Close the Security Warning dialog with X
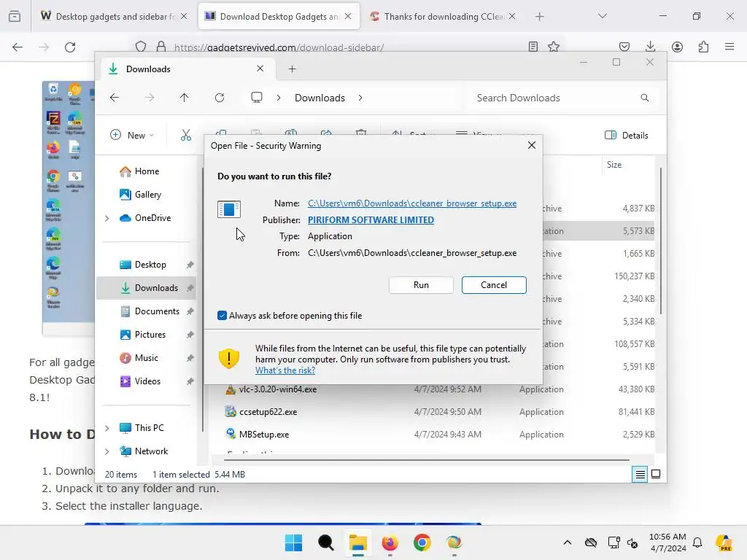Viewport: 747px width, 560px height. [532, 145]
